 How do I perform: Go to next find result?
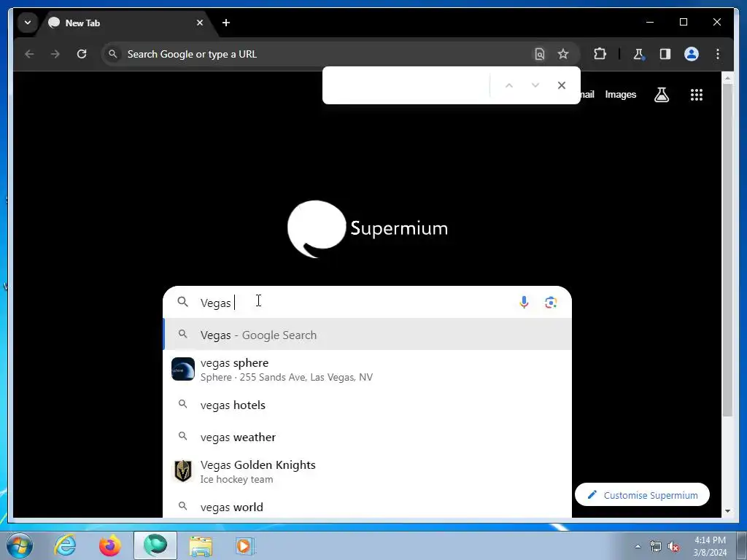(535, 85)
